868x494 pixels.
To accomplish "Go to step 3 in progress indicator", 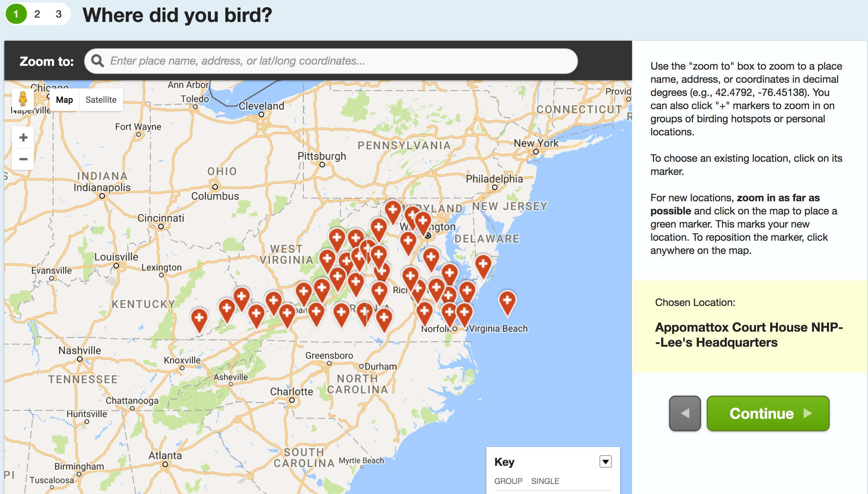I will (58, 14).
